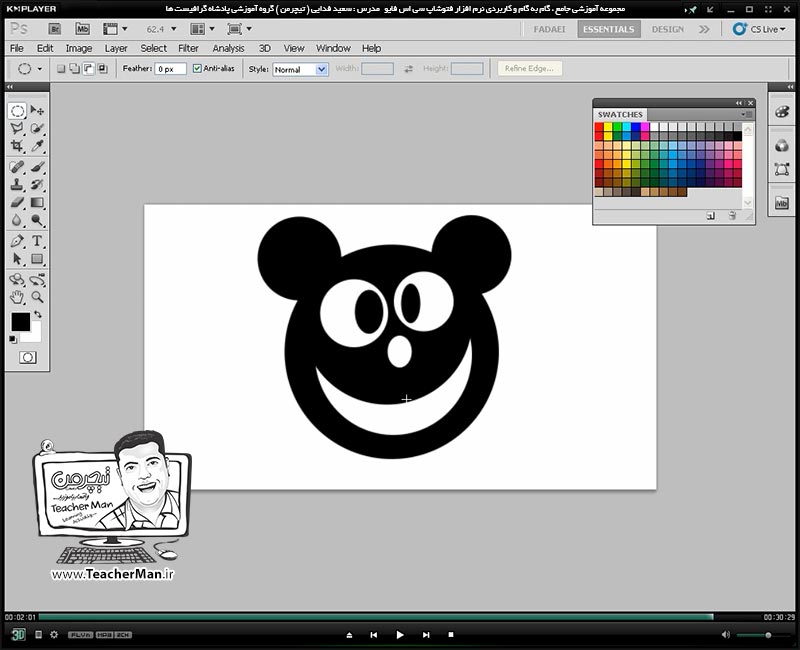Screen dimensions: 800x650
Task: Choose Add to selection mode
Action: click(74, 68)
